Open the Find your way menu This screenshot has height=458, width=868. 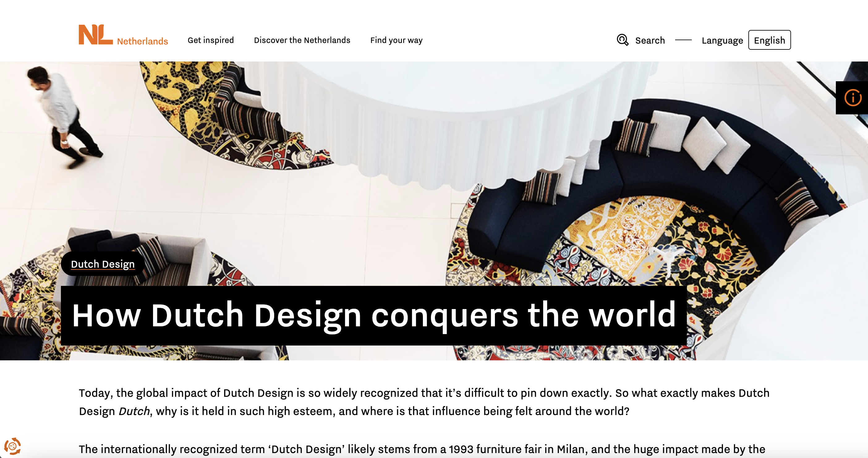coord(396,40)
